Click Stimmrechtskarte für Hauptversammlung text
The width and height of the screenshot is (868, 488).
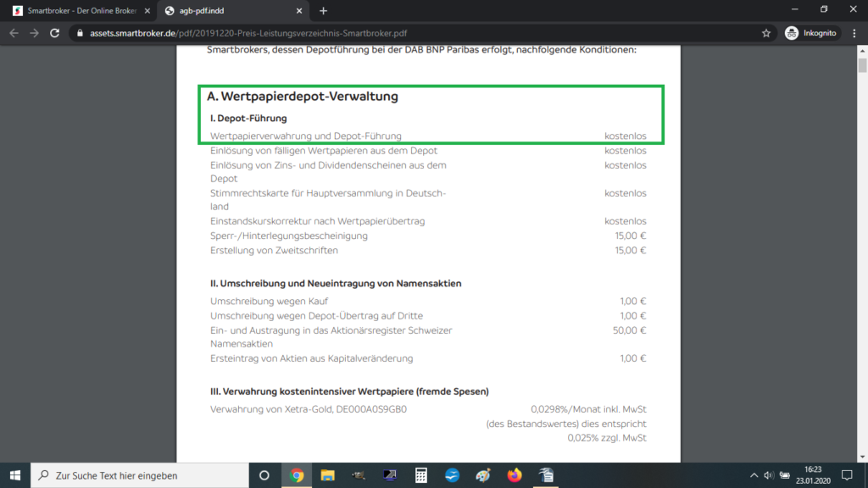tap(328, 200)
